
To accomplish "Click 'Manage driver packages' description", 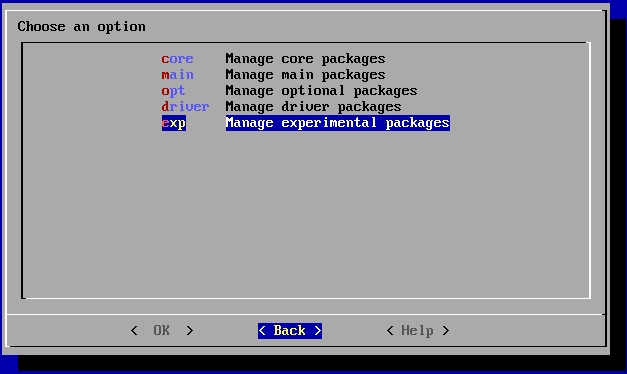I will pos(314,107).
